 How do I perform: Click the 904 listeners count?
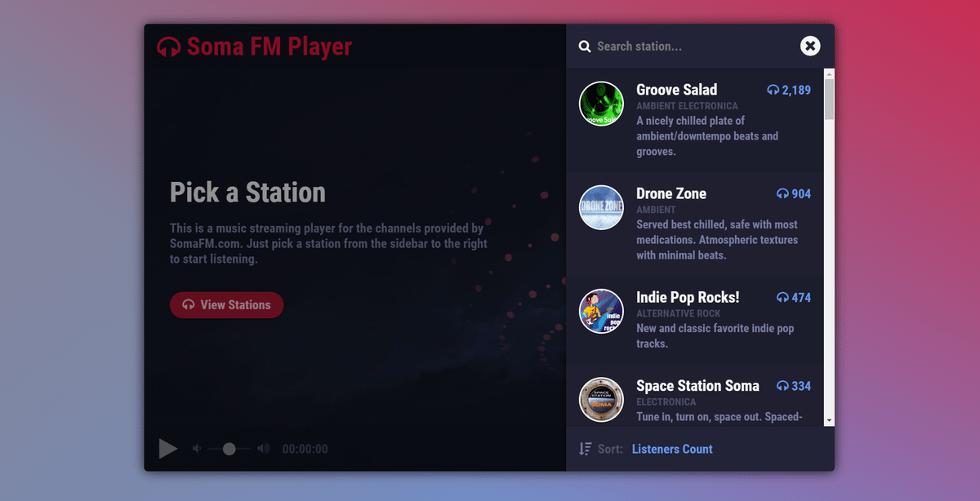click(x=801, y=193)
